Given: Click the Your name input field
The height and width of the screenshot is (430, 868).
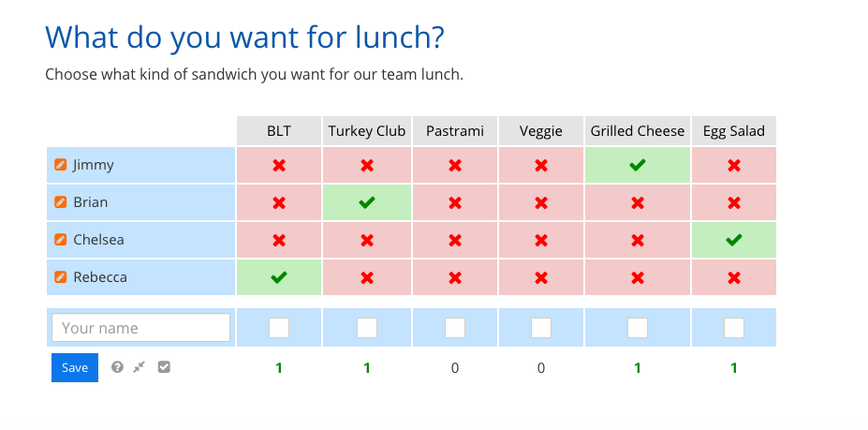Looking at the screenshot, I should pos(140,328).
